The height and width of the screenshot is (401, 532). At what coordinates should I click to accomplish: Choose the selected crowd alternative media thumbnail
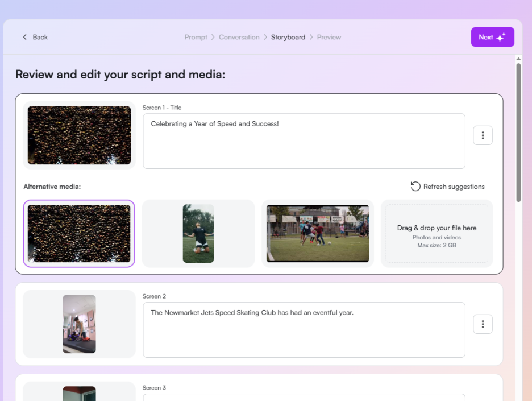(79, 234)
